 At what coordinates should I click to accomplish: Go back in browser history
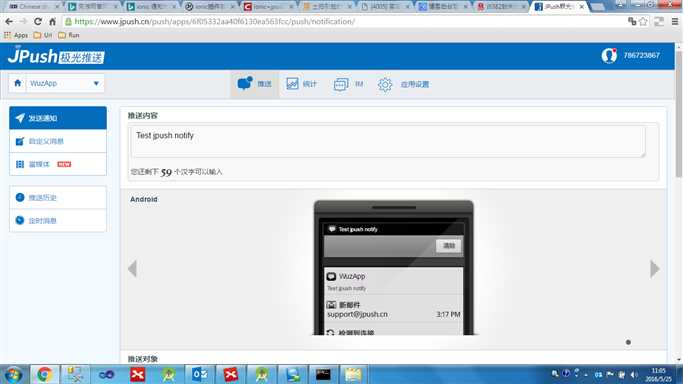coord(9,21)
